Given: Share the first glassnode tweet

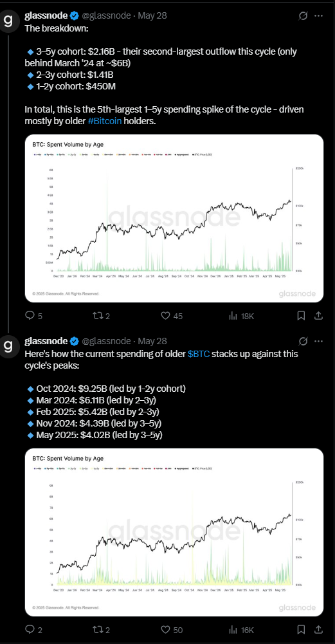Looking at the screenshot, I should tap(318, 315).
